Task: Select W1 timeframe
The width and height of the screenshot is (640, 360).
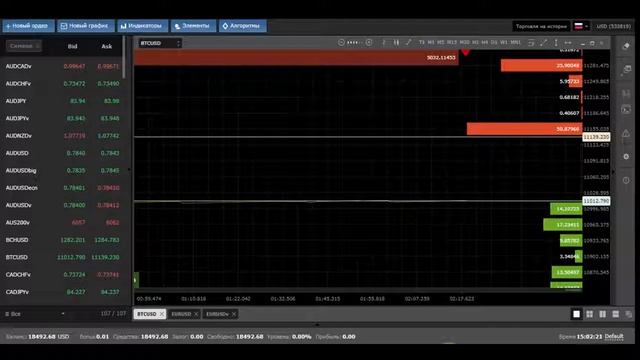Action: point(504,42)
